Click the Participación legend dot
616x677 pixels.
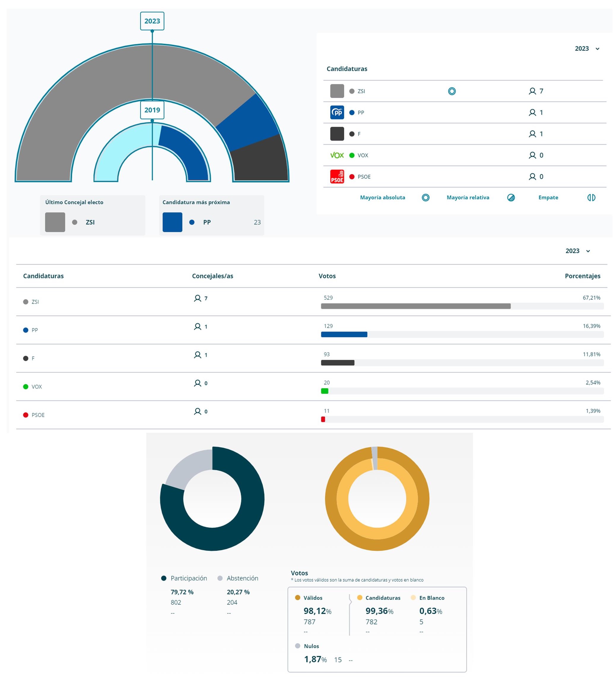164,578
